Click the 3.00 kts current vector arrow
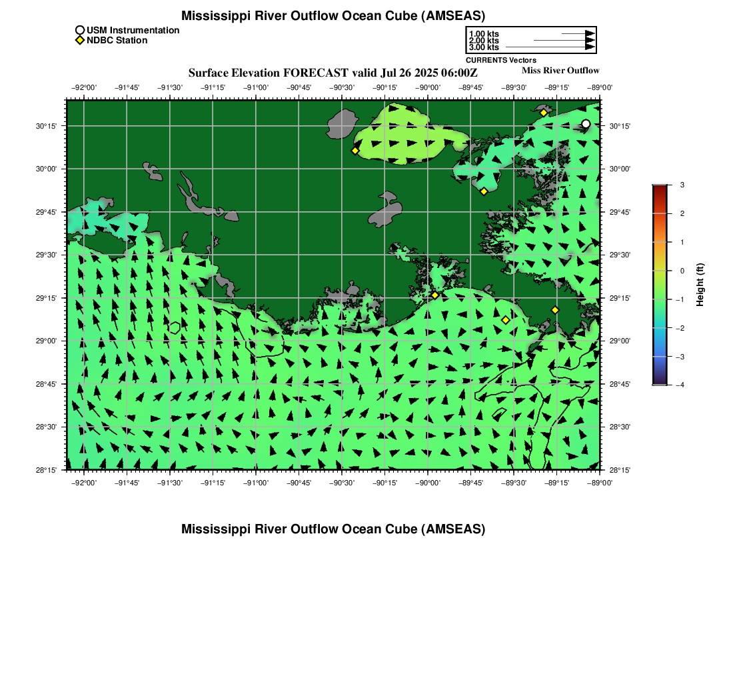The height and width of the screenshot is (700, 733). (549, 47)
